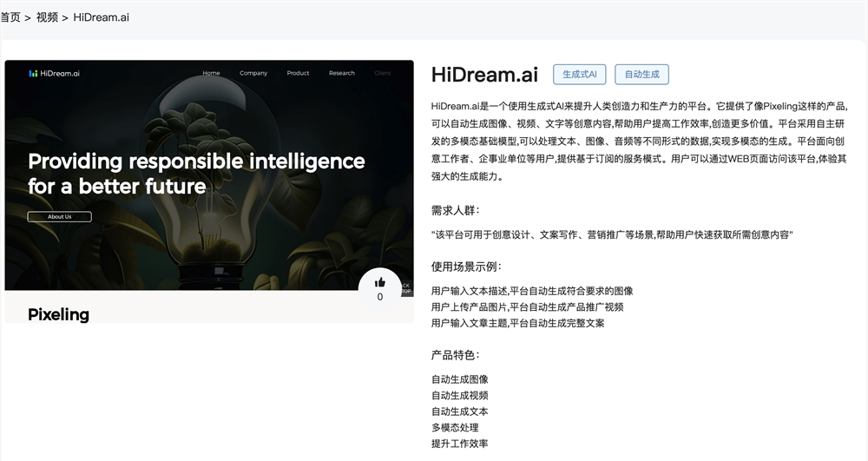The image size is (868, 461).
Task: Select the 自动生成 tag
Action: (641, 74)
